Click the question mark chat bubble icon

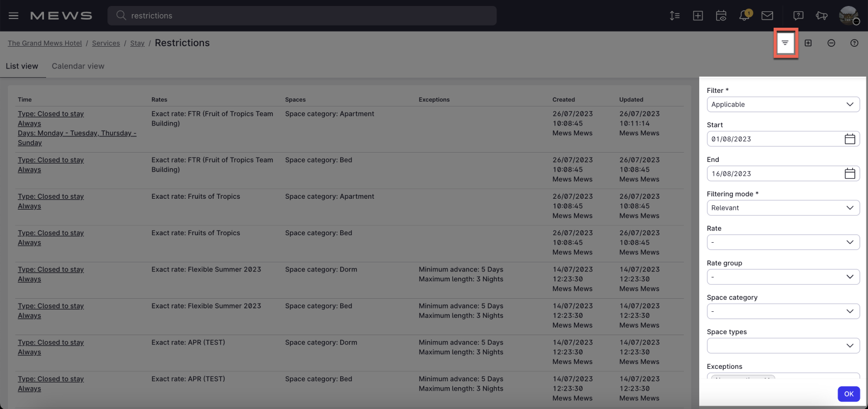tap(798, 16)
